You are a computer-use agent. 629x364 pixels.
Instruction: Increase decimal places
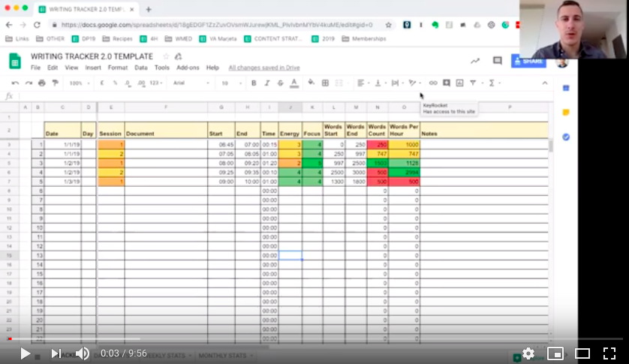(141, 83)
